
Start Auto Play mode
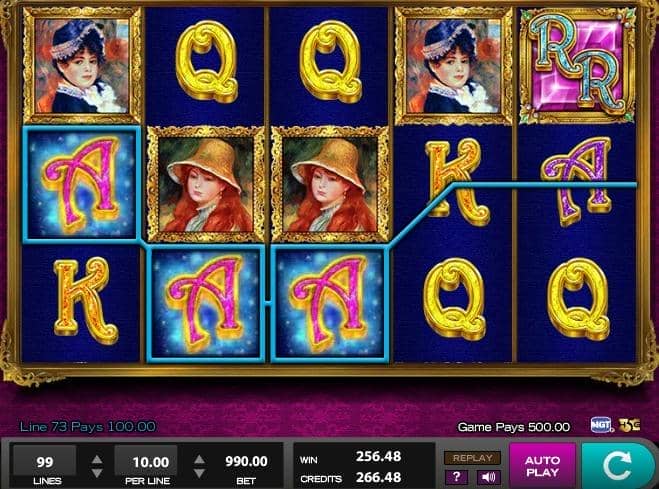542,466
